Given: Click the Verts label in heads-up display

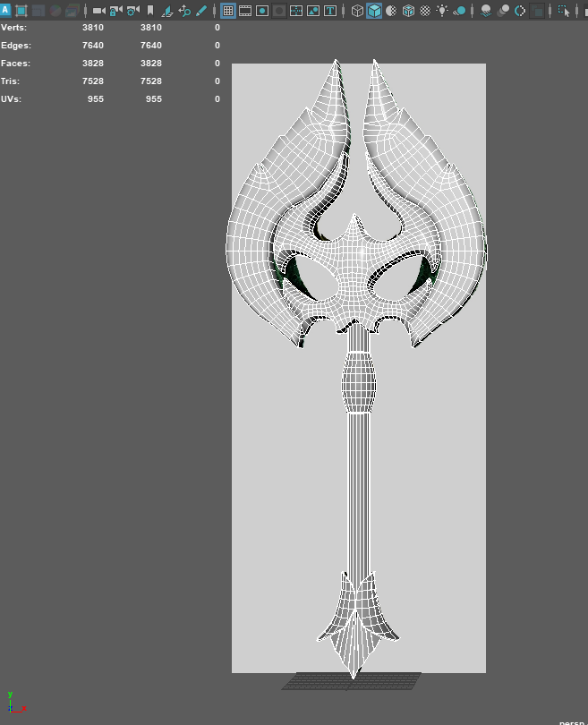Looking at the screenshot, I should pyautogui.click(x=13, y=27).
